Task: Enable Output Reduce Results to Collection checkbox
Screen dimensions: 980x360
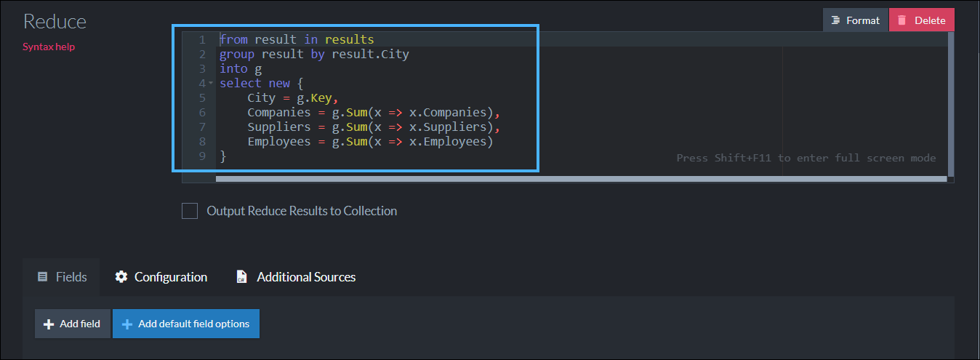Action: pos(190,211)
